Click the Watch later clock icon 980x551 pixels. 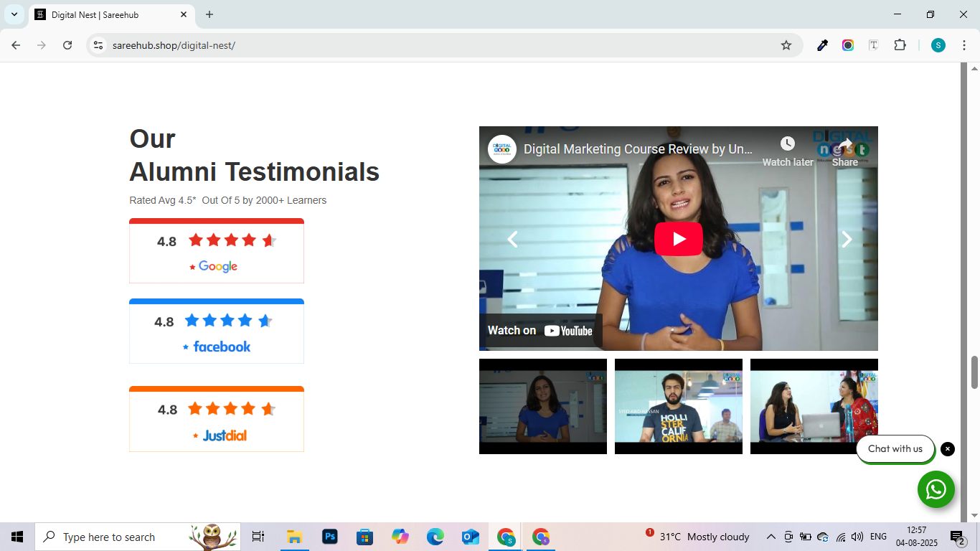click(x=787, y=144)
